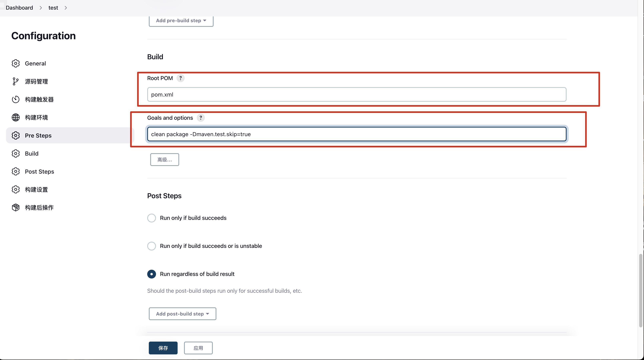
Task: Expand the breadcrumb chevron after test
Action: [x=66, y=8]
